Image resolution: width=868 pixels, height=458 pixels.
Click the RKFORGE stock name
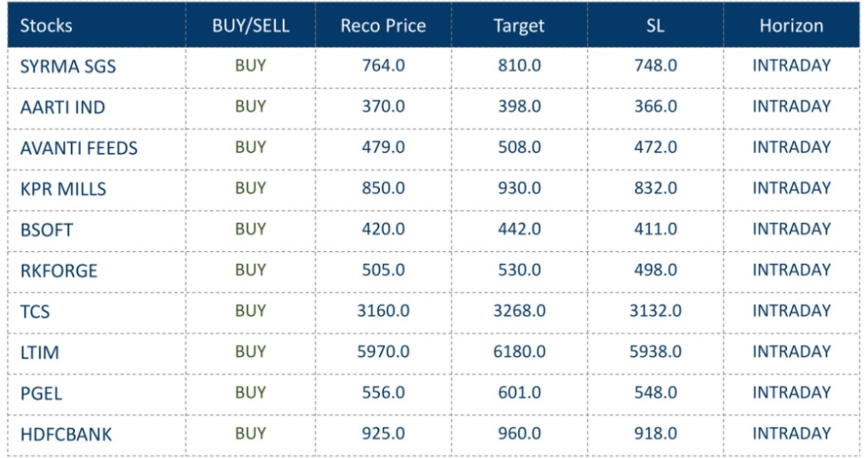coord(59,271)
